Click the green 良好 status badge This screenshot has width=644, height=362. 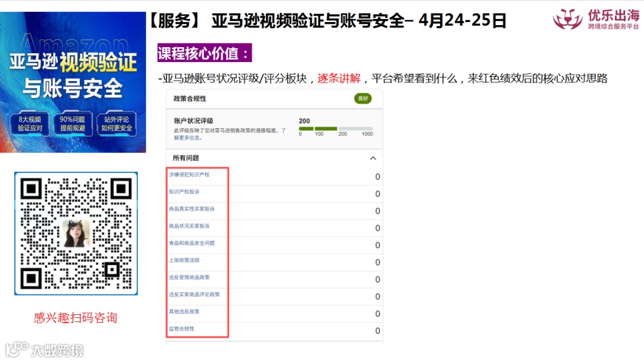click(x=363, y=98)
